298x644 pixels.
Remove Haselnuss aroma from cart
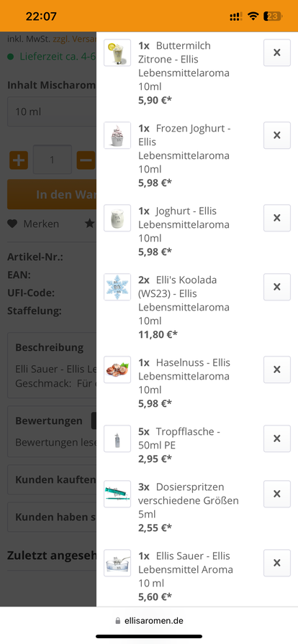(x=277, y=369)
